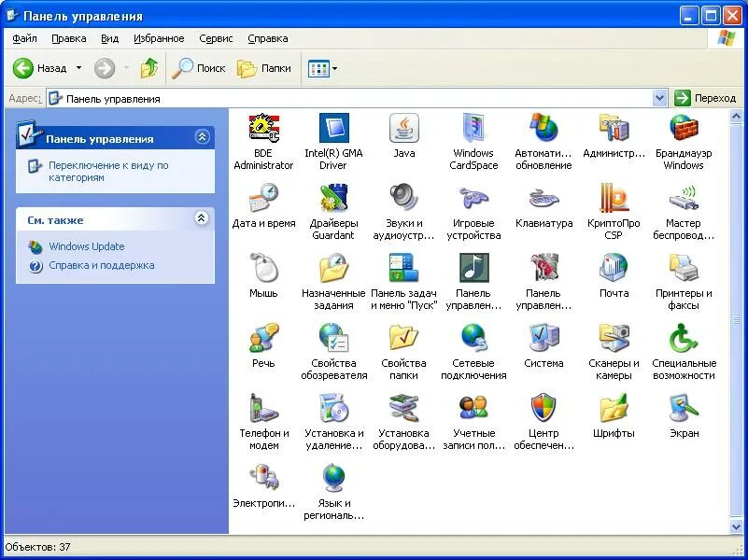Open Установка и удаление программ icon
Image resolution: width=748 pixels, height=560 pixels.
pos(333,408)
